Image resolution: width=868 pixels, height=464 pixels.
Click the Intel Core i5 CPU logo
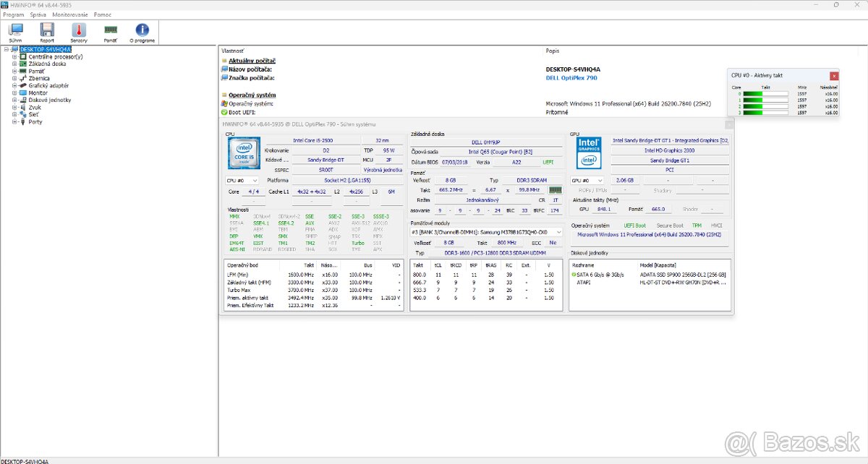pyautogui.click(x=244, y=152)
